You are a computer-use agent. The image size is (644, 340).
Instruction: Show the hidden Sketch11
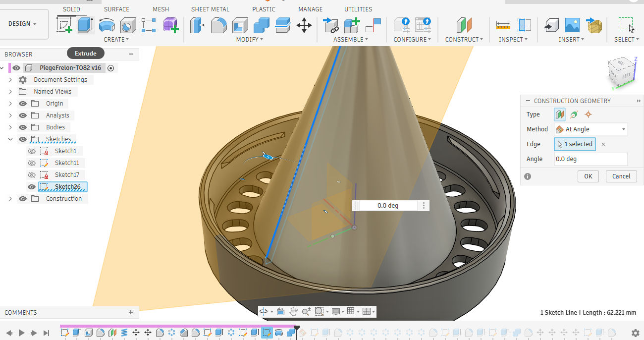(x=32, y=163)
